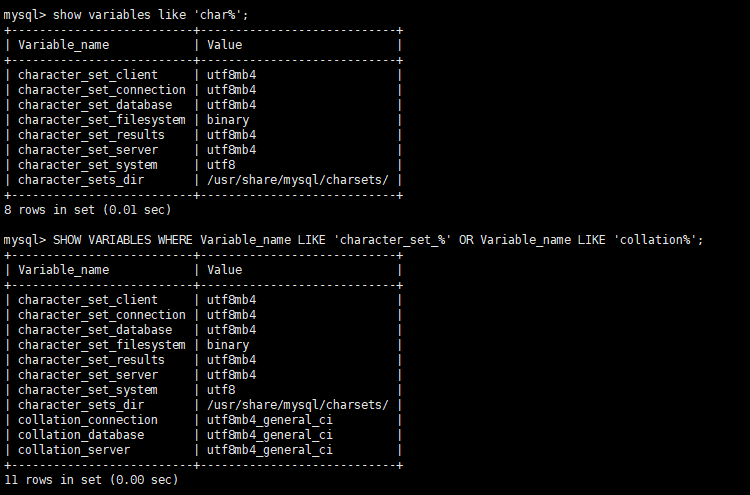The image size is (750, 495).
Task: Click the first 'show variables like' command line
Action: click(126, 15)
